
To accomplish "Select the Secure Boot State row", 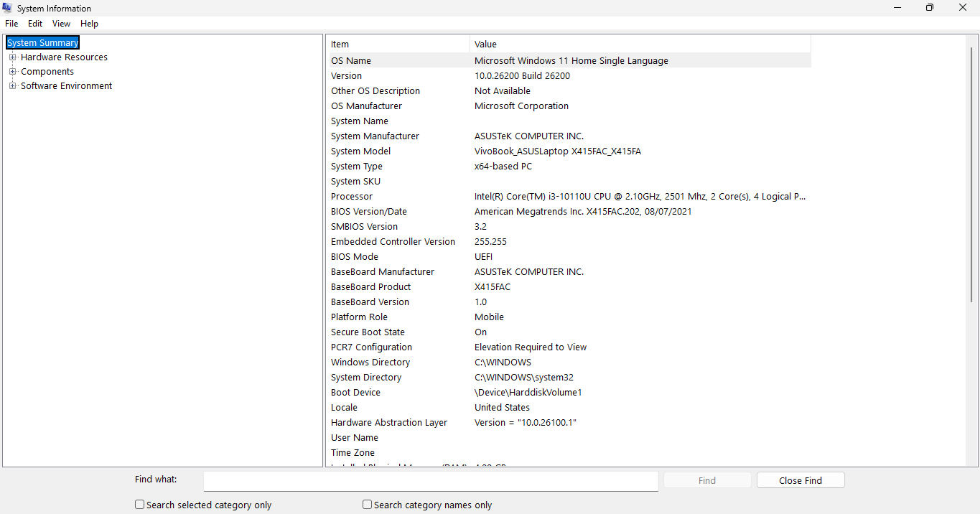I will point(570,332).
